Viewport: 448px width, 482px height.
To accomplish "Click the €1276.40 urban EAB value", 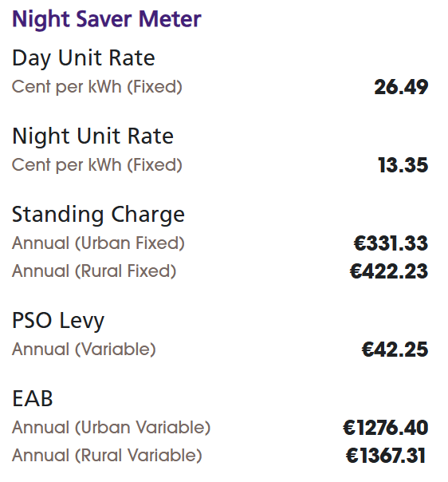I will coord(385,428).
